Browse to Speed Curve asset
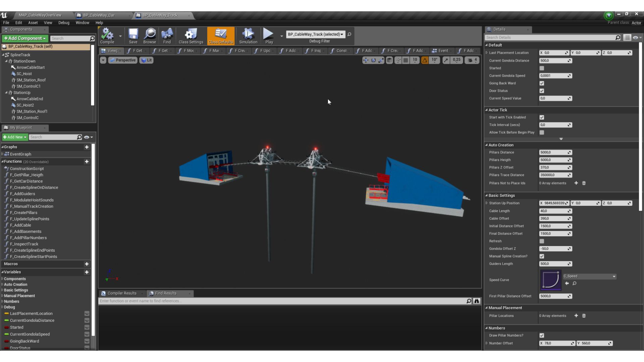The height and width of the screenshot is (362, 644). (x=574, y=284)
